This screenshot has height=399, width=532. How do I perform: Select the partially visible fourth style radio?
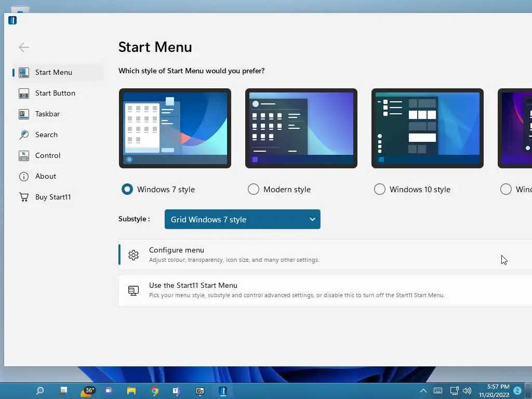click(x=506, y=189)
